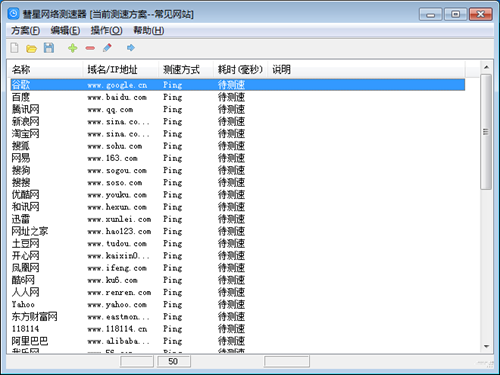Select the 新浪网 row
Viewport: 500px width, 375px height.
(238, 122)
